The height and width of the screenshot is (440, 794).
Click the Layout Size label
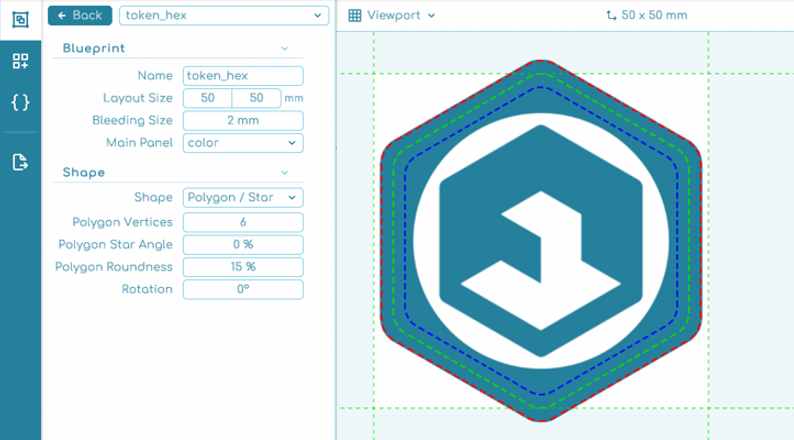138,98
